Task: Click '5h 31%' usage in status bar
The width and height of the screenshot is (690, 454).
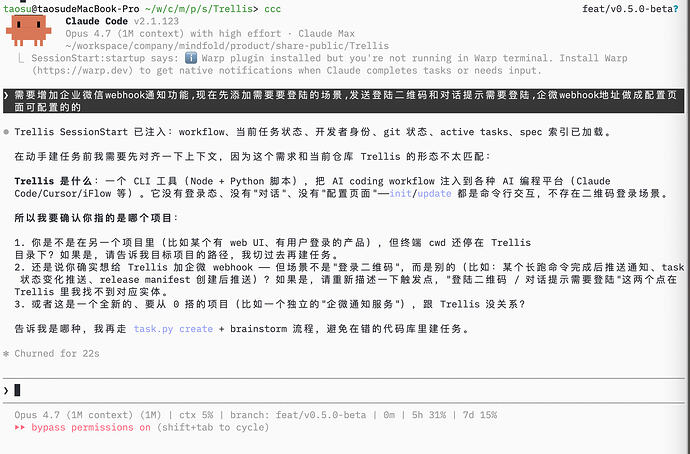Action: coord(429,415)
